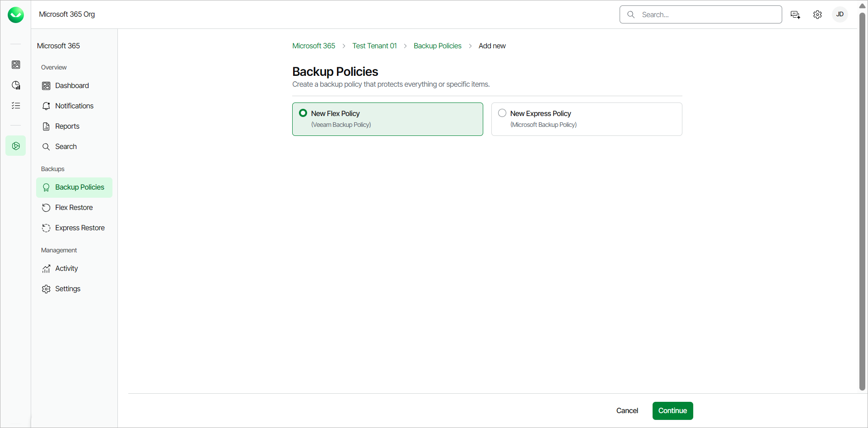
Task: Click the Dashboard sidebar icon
Action: click(46, 86)
